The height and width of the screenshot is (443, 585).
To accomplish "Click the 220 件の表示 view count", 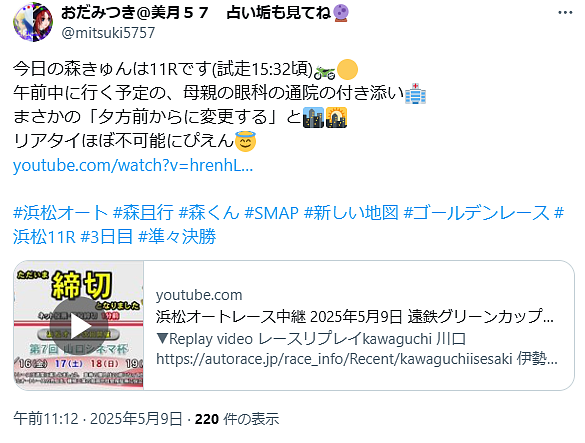I will coord(237,419).
